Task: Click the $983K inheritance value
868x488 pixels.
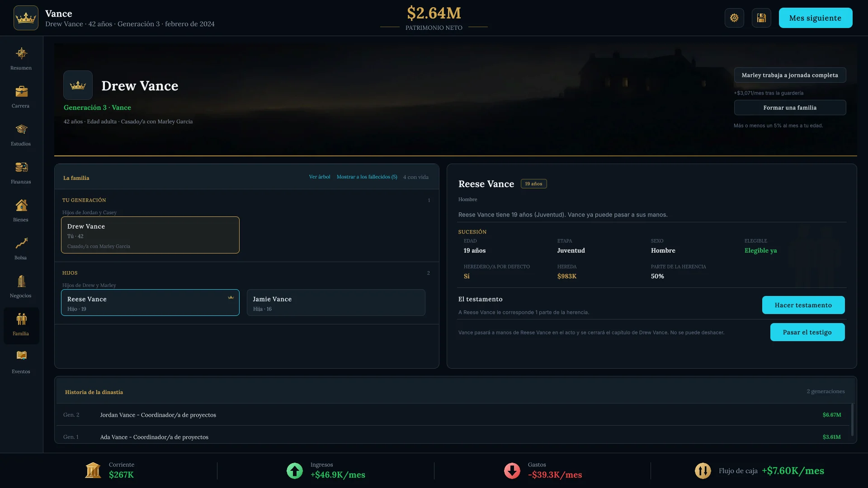Action: (x=567, y=277)
